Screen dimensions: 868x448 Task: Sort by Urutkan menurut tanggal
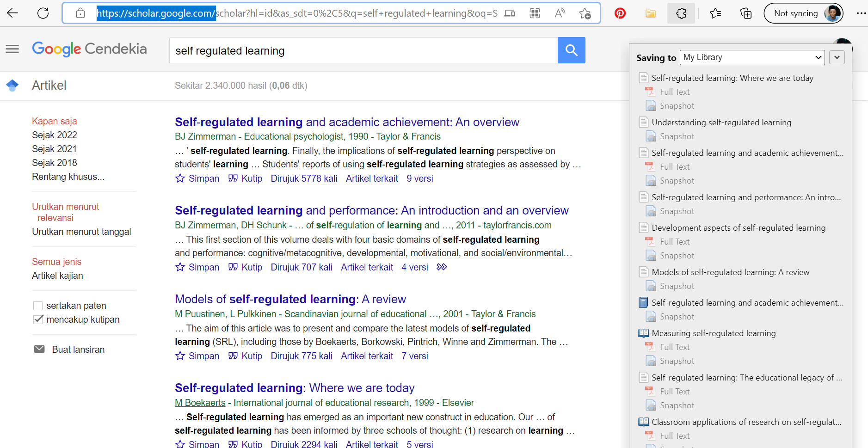coord(81,232)
